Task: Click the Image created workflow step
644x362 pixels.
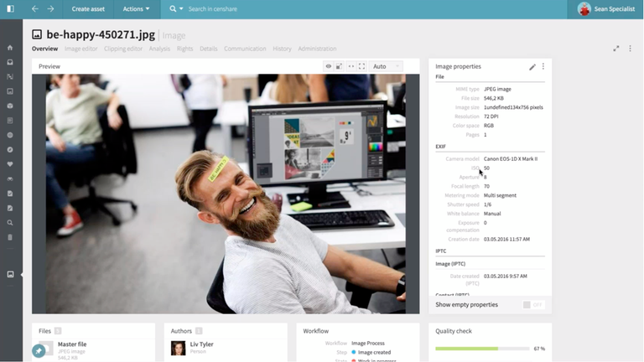Action: point(374,352)
